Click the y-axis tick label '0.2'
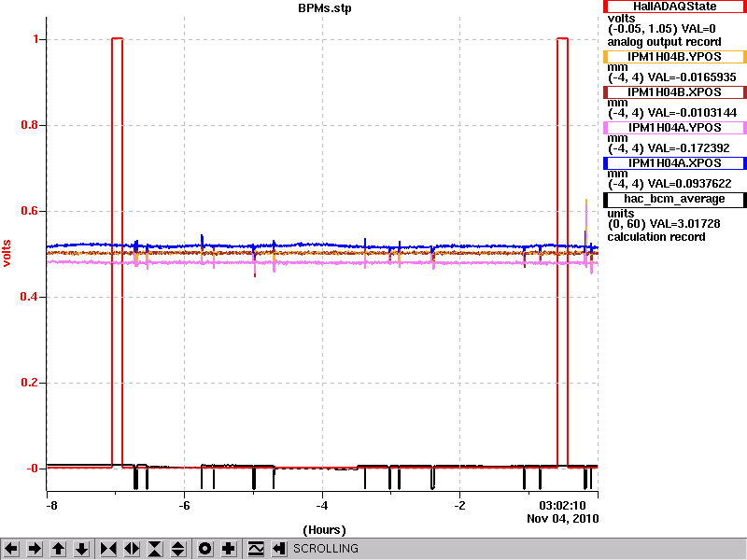Image resolution: width=747 pixels, height=560 pixels. [30, 383]
